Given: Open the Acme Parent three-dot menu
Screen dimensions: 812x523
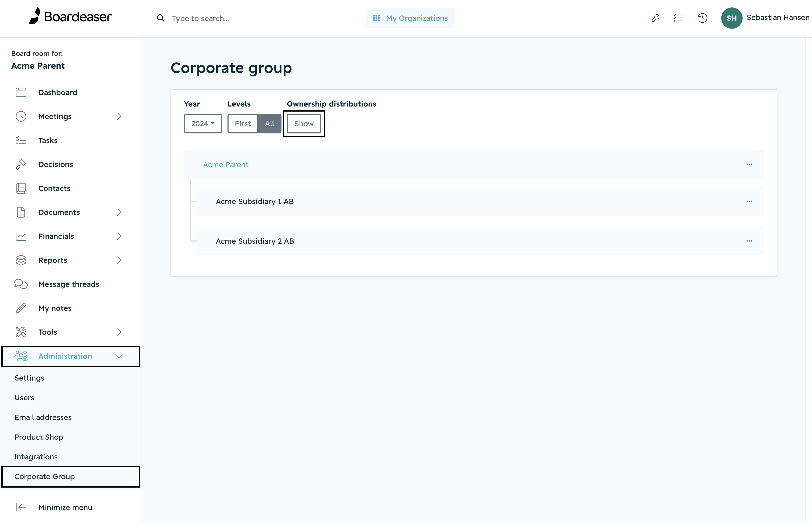Looking at the screenshot, I should point(749,164).
